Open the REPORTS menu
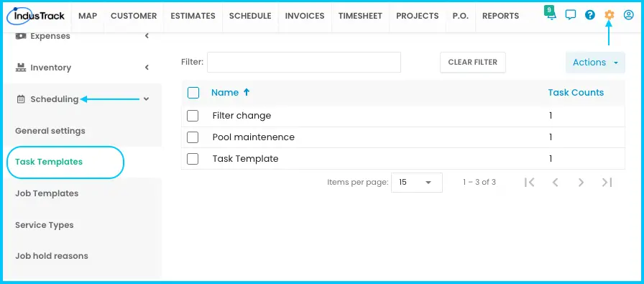This screenshot has width=644, height=284. pyautogui.click(x=501, y=16)
